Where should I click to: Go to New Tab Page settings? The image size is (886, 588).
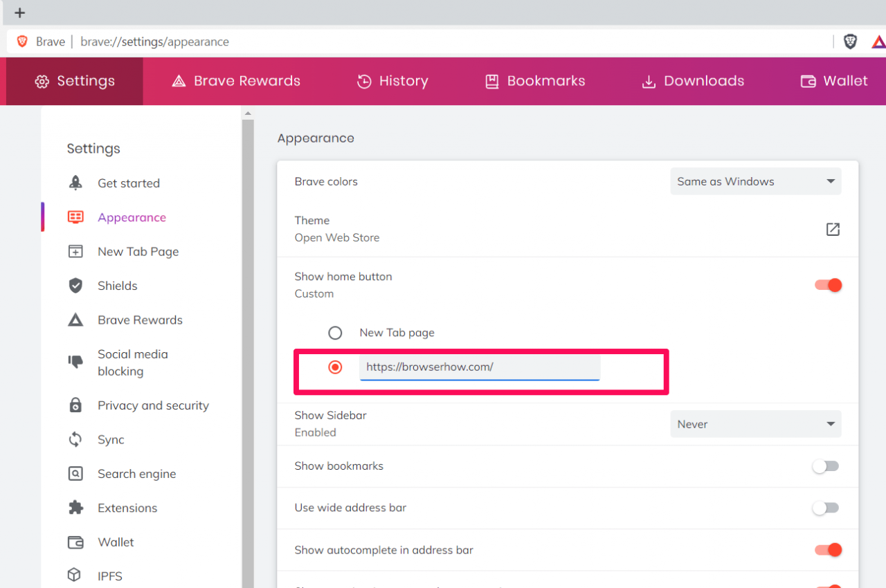(x=138, y=251)
